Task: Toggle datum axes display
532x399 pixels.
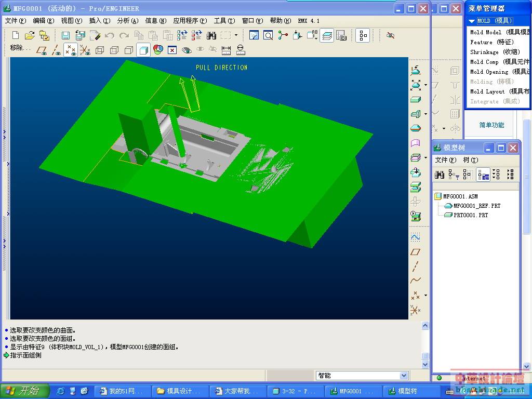Action: pyautogui.click(x=56, y=50)
